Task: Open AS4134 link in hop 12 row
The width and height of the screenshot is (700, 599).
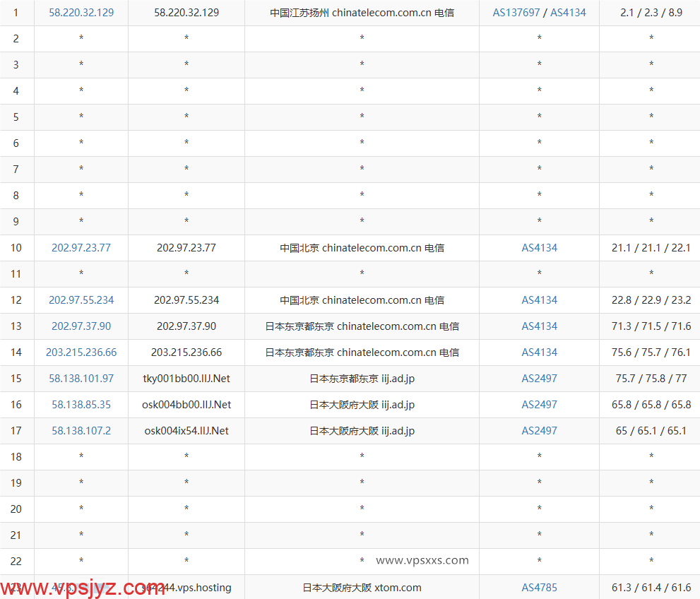Action: pos(539,300)
